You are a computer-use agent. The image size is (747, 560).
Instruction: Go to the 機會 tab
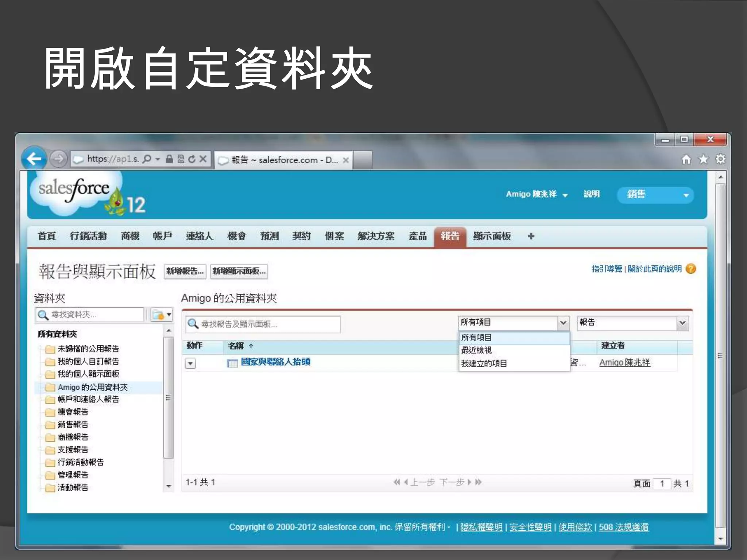pos(237,236)
